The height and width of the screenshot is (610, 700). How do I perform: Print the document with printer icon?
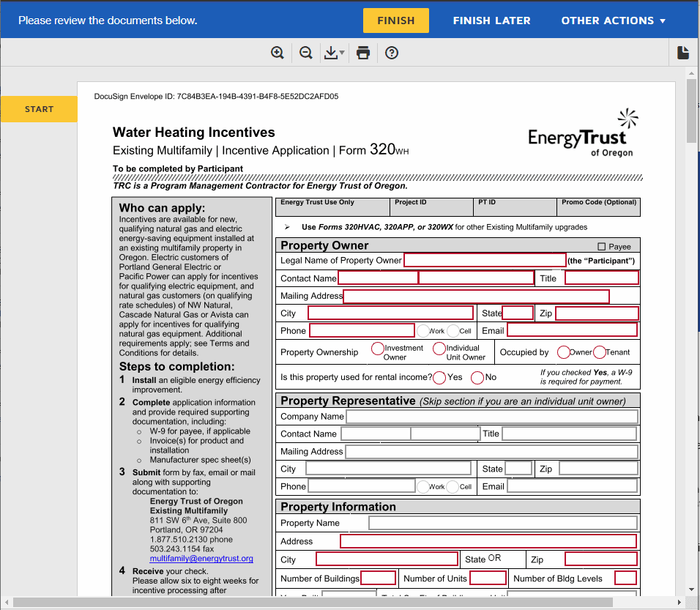363,53
